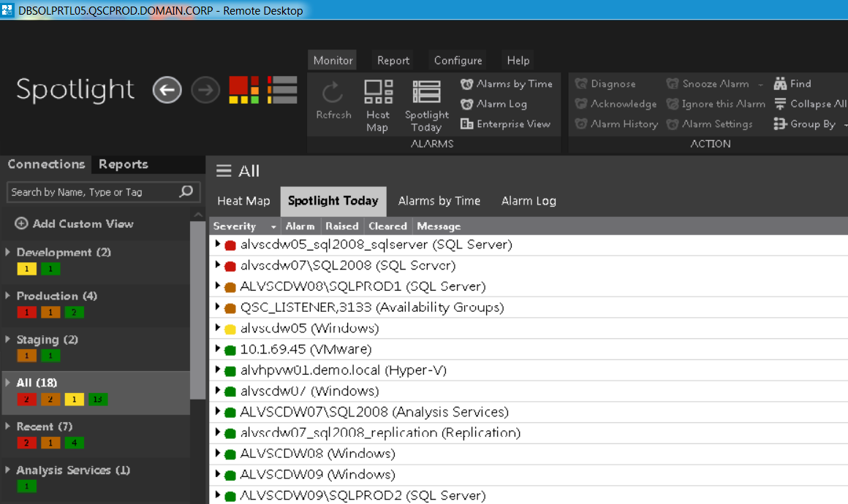Viewport: 848px width, 504px height.
Task: Click red badge in Production group
Action: [x=26, y=312]
